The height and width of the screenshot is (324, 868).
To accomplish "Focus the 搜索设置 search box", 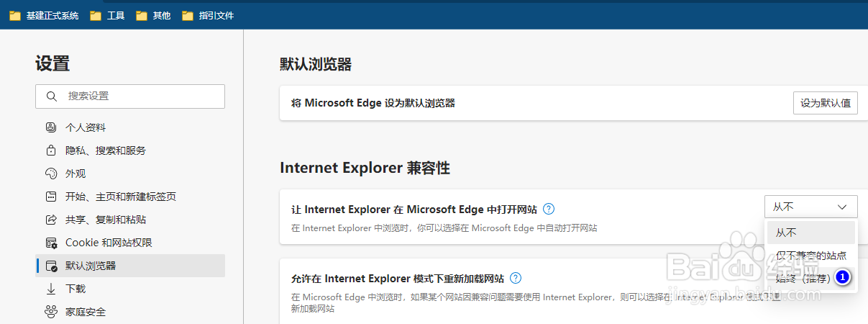I will pyautogui.click(x=130, y=96).
